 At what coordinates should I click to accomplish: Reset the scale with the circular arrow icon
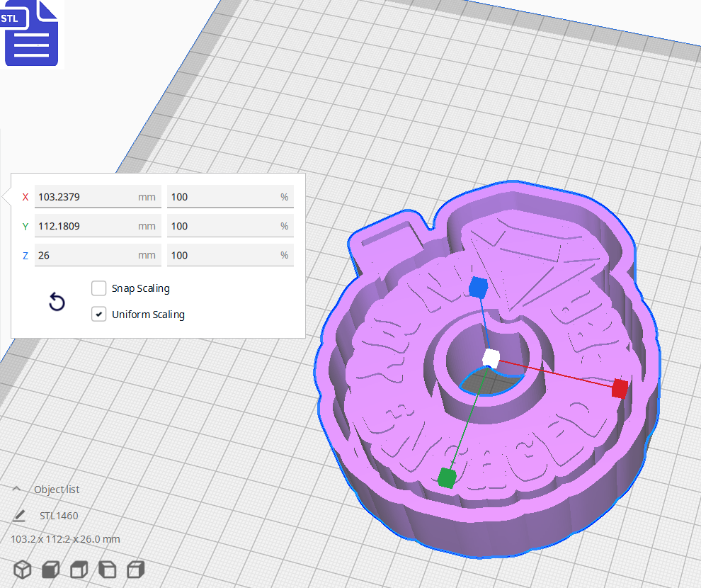57,302
